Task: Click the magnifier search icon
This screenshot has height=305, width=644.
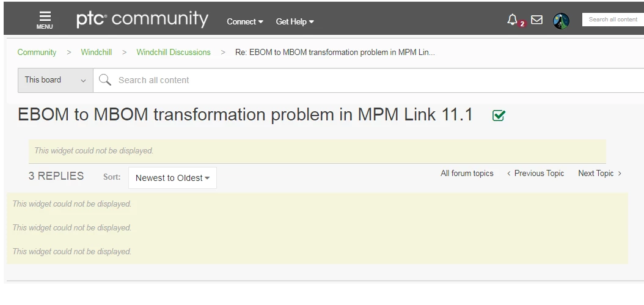Action: tap(105, 79)
